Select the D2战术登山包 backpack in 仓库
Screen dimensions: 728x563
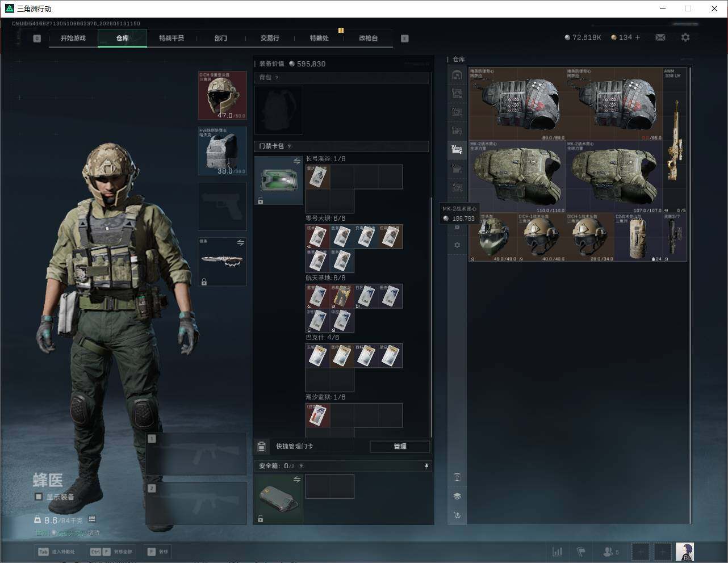639,237
